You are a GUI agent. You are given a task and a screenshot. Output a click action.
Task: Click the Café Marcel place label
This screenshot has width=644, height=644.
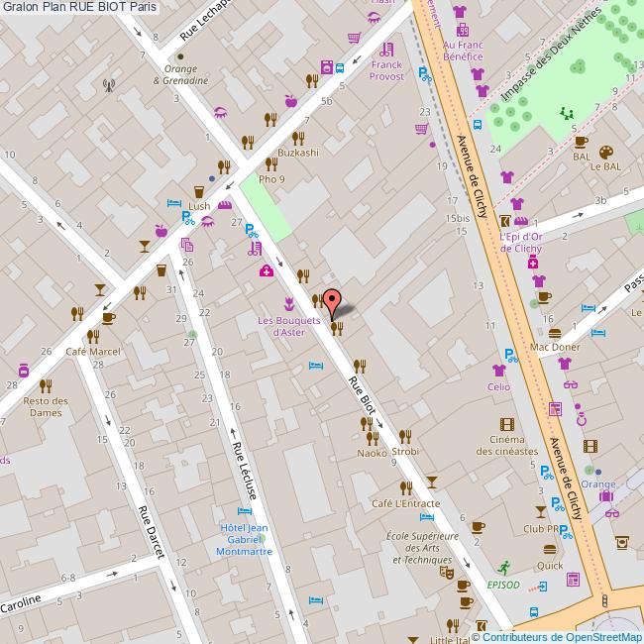tap(92, 352)
